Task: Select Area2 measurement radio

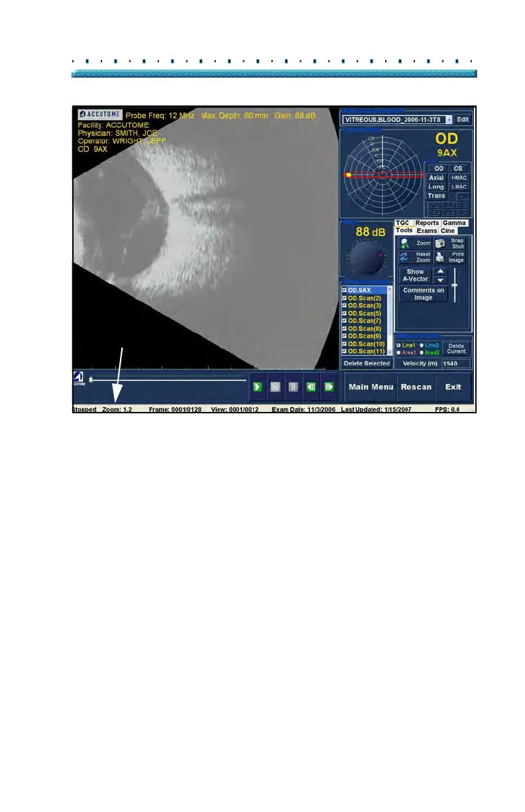Action: coord(421,352)
